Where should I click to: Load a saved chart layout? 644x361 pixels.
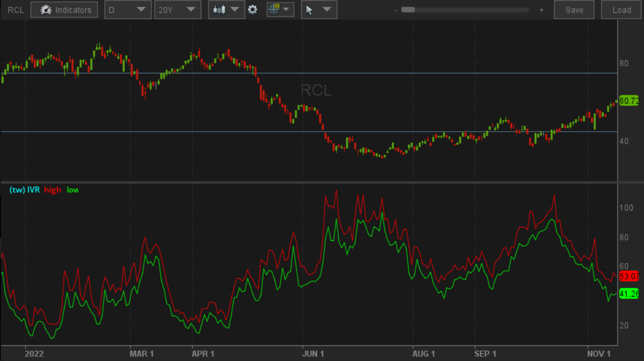tap(622, 10)
